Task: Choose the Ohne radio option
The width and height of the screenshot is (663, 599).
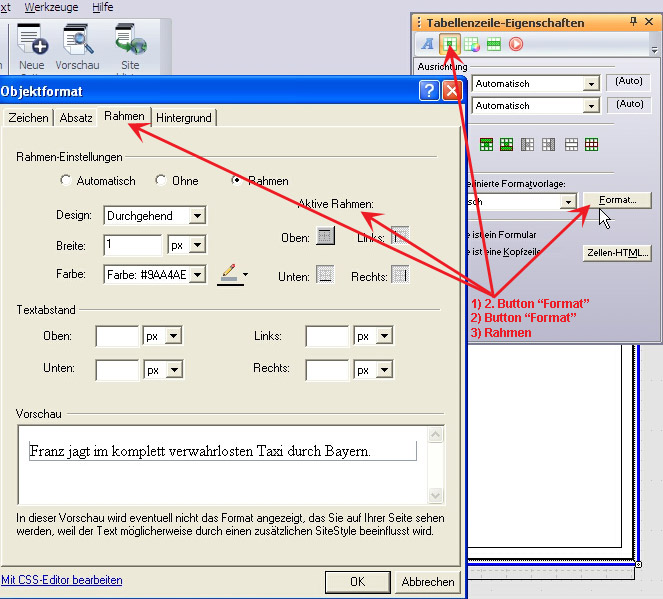Action: 160,181
